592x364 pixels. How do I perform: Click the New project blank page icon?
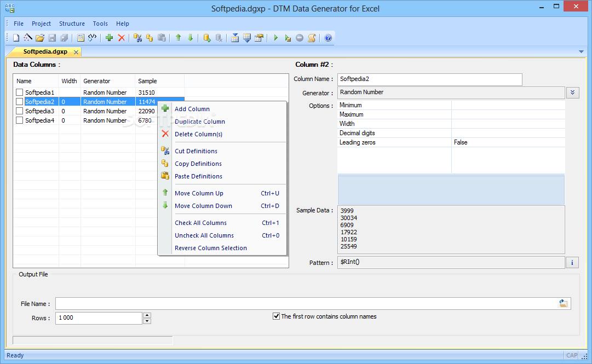click(16, 38)
